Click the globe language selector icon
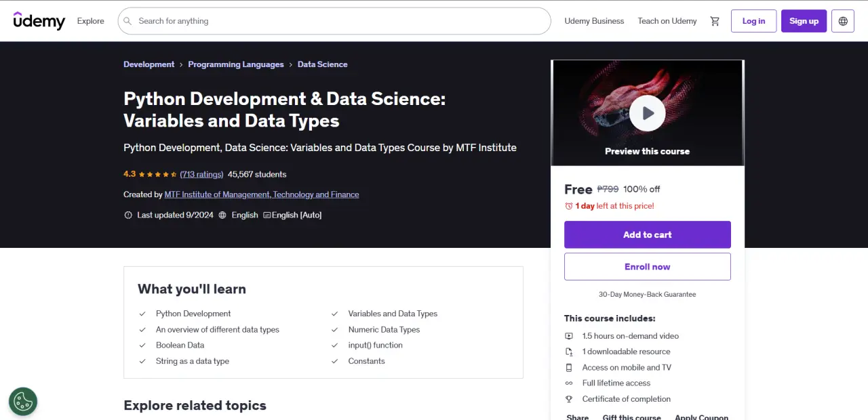This screenshot has height=420, width=868. pos(843,21)
